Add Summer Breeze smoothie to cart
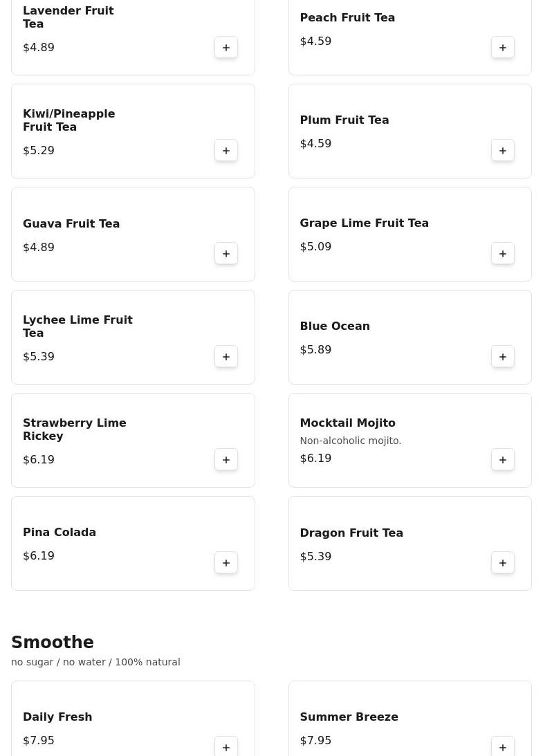The width and height of the screenshot is (543, 756). 503,747
